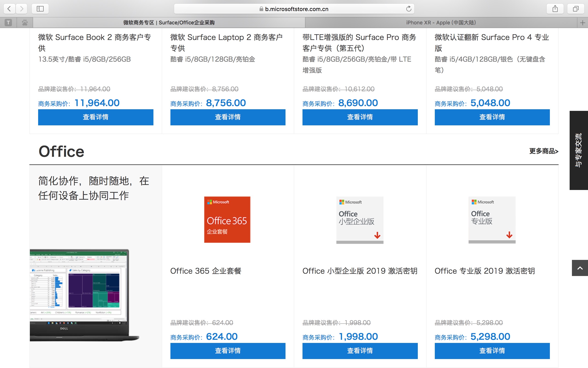
Task: Click the Office 365 企业套餐 product image
Action: (x=227, y=219)
